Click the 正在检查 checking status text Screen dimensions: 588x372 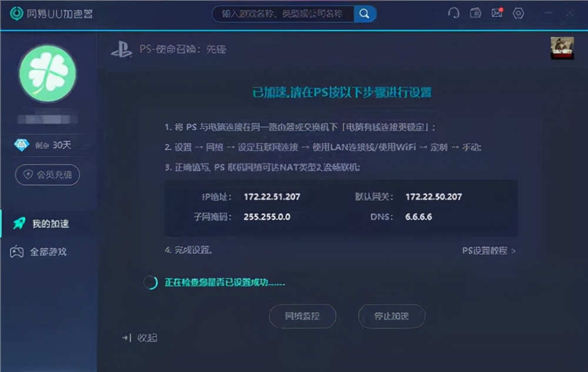225,283
